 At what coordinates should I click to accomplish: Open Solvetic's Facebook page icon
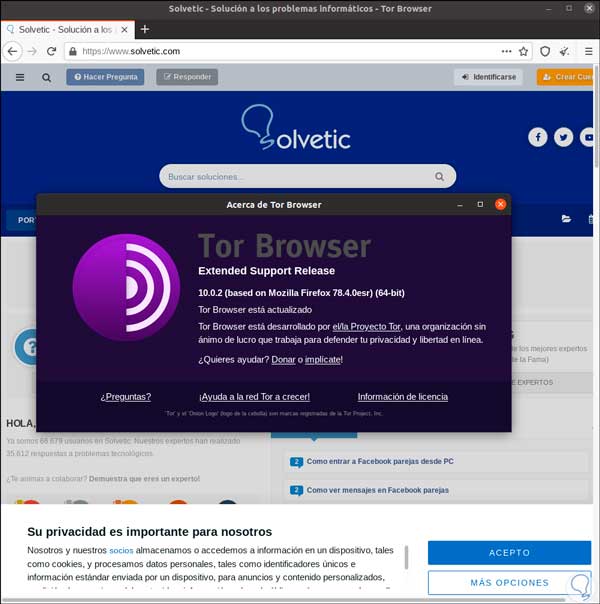[x=538, y=137]
